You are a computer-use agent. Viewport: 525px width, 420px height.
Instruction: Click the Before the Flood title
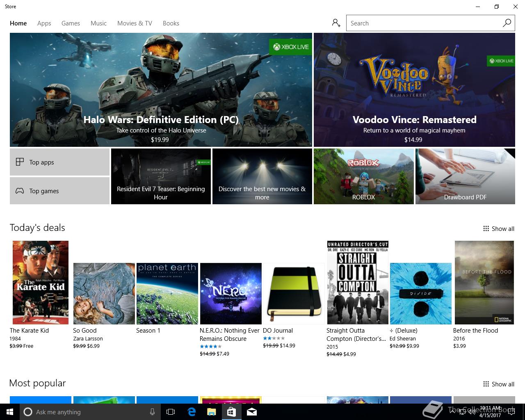[x=475, y=331]
